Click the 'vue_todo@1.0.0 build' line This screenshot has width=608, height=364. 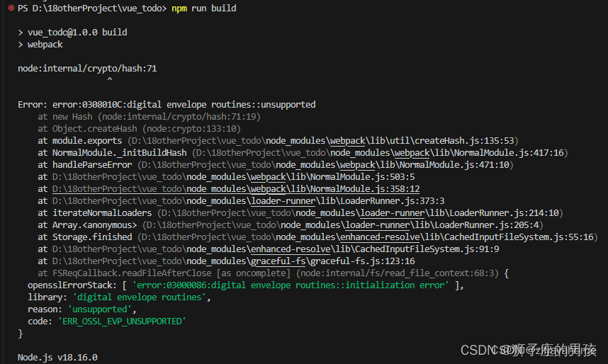tap(72, 32)
